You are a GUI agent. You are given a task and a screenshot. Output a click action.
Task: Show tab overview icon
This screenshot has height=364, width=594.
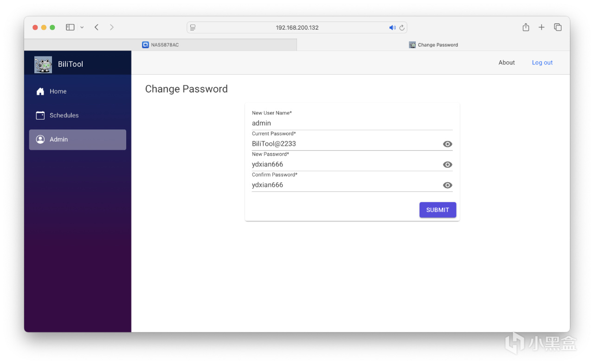(558, 27)
